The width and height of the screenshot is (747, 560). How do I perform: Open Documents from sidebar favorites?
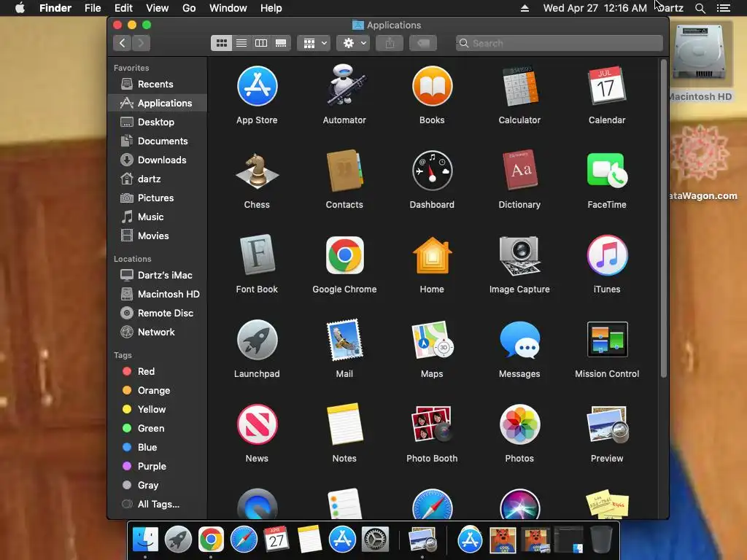[158, 141]
